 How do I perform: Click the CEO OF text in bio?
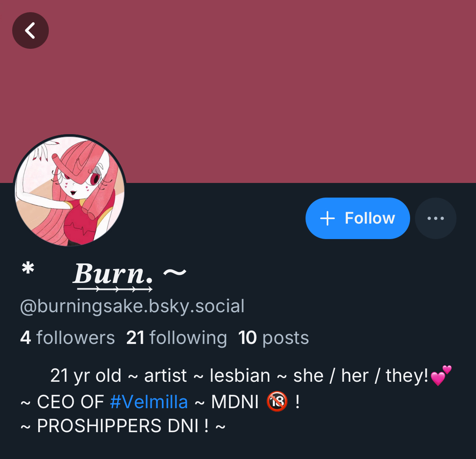coord(70,402)
